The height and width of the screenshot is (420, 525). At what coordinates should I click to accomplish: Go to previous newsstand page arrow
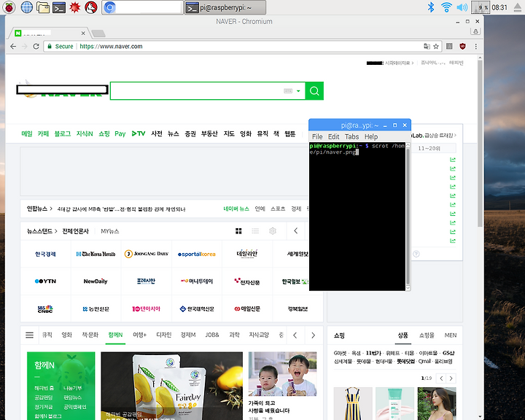[295, 230]
